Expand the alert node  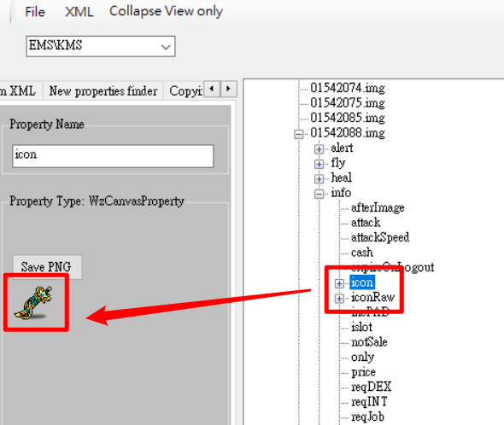point(319,149)
